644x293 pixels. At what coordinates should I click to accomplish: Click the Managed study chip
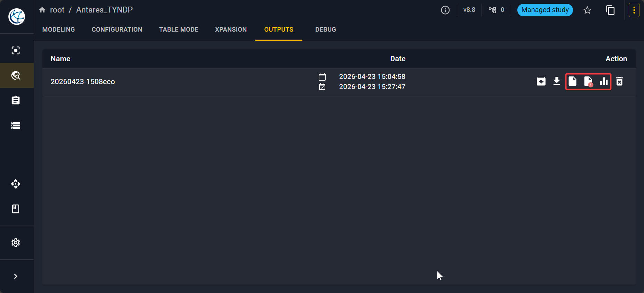[545, 10]
